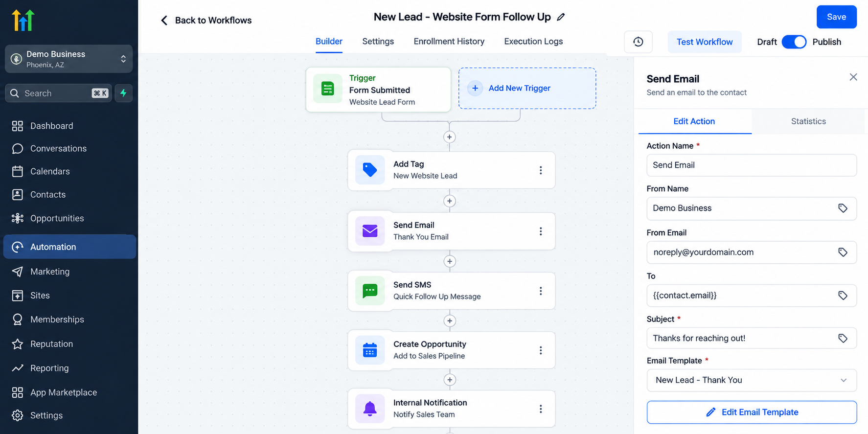The image size is (868, 434).
Task: Add a step below the trigger
Action: [x=450, y=137]
